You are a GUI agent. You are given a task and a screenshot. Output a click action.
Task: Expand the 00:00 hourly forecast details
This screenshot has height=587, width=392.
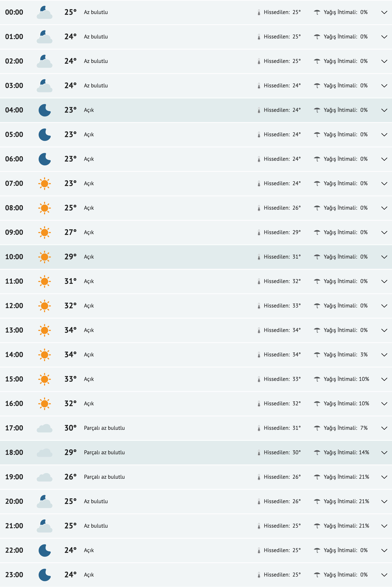(384, 12)
